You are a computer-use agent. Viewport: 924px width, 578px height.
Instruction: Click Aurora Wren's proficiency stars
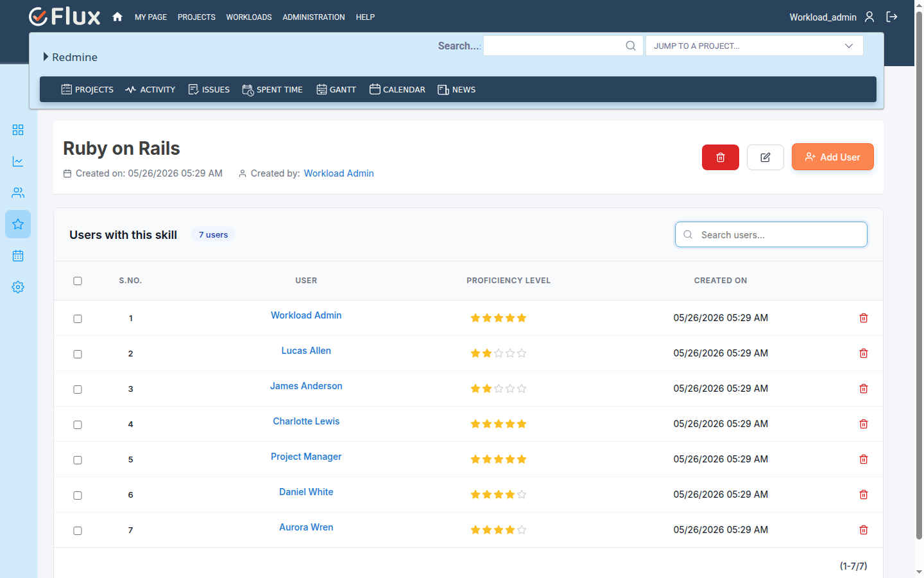click(x=499, y=530)
